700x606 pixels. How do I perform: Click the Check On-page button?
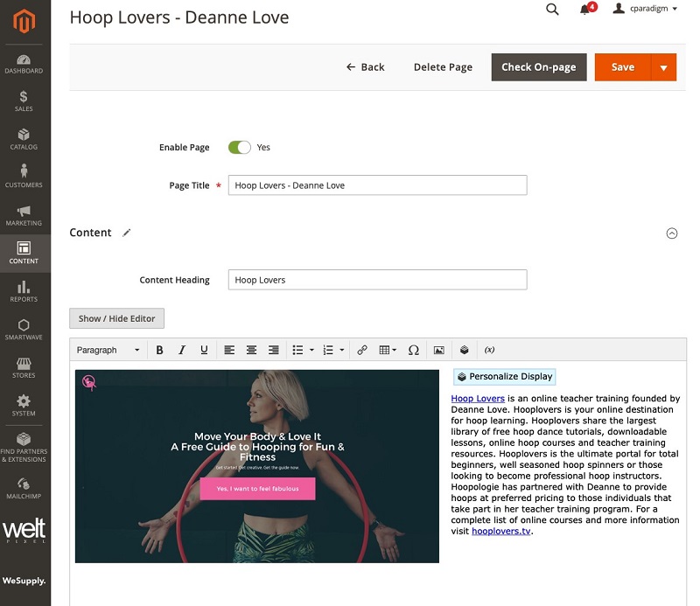[x=539, y=67]
